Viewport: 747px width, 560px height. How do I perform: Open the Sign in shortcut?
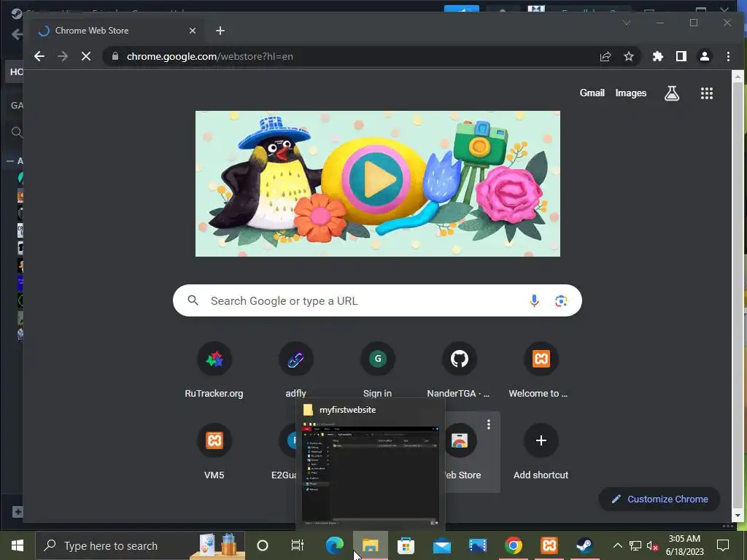click(378, 371)
